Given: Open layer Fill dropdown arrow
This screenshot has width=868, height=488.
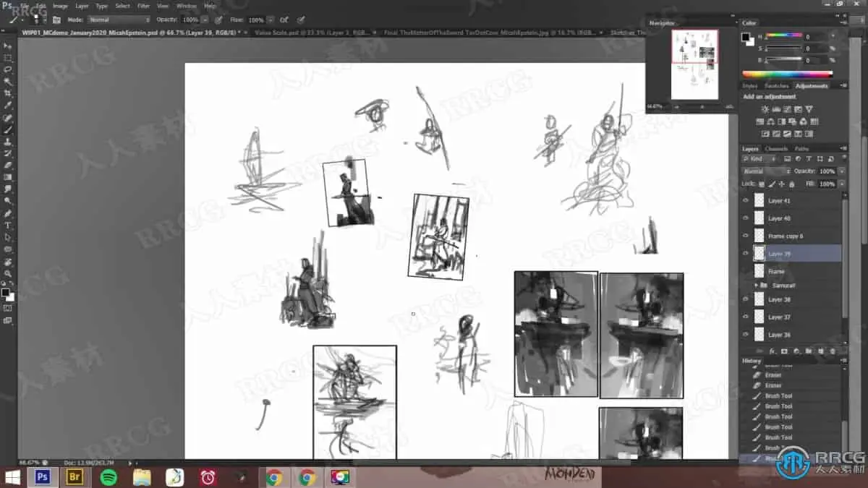Looking at the screenshot, I should pos(841,184).
